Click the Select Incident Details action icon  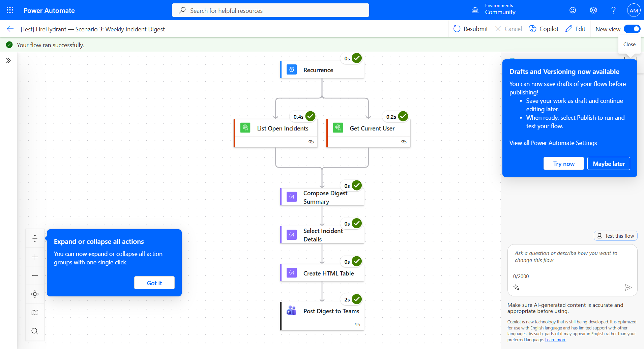coord(292,235)
